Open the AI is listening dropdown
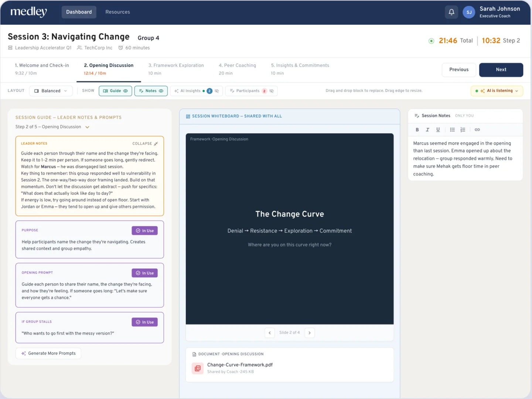 coord(497,91)
